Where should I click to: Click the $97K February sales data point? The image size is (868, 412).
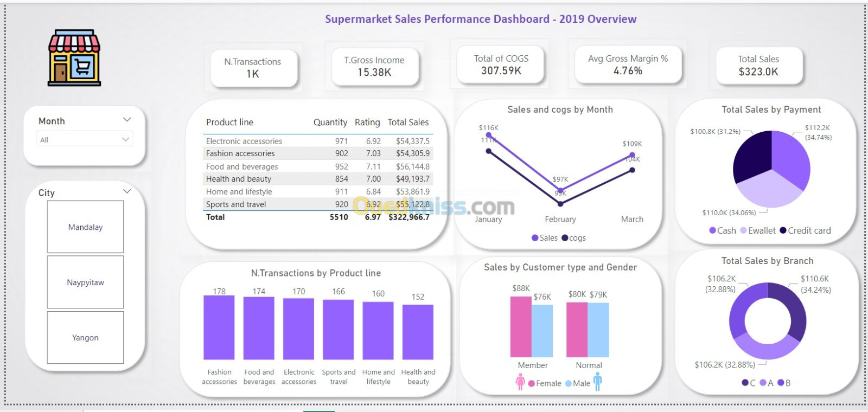coord(560,191)
